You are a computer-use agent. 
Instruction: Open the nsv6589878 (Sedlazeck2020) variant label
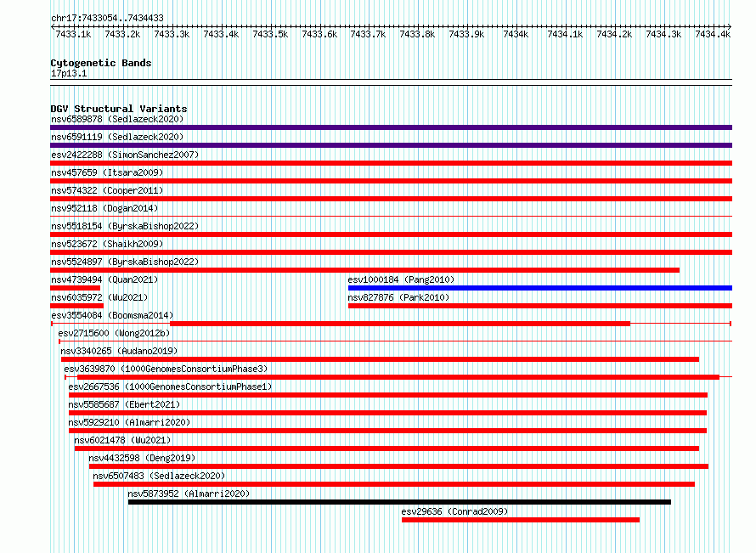click(x=117, y=119)
